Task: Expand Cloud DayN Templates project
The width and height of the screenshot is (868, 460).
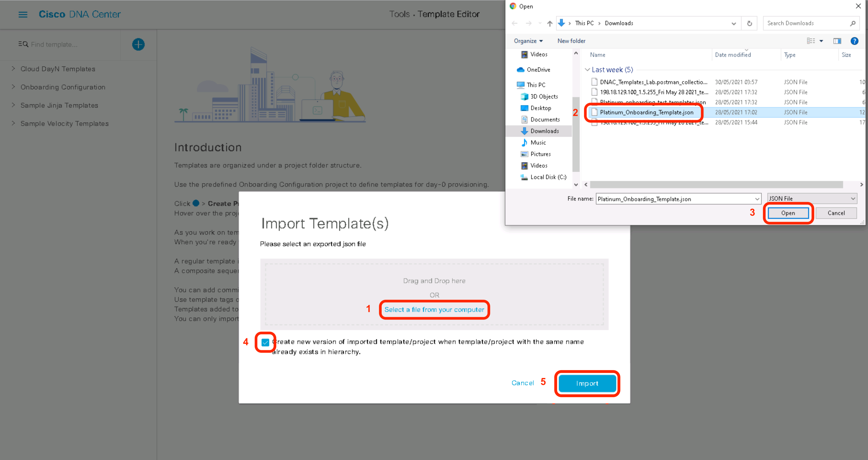Action: [x=13, y=69]
